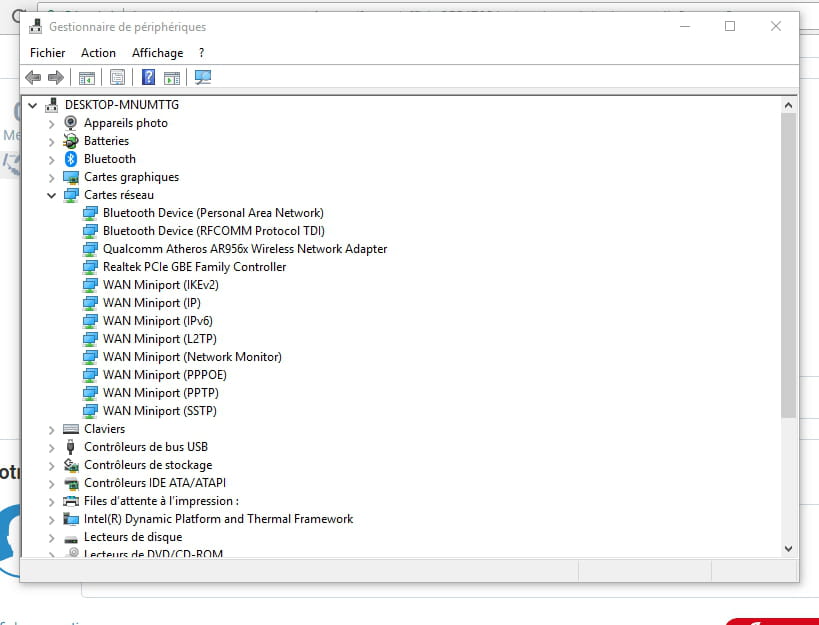The image size is (819, 625).
Task: Click the blue Bluetooth category icon
Action: pyautogui.click(x=71, y=159)
